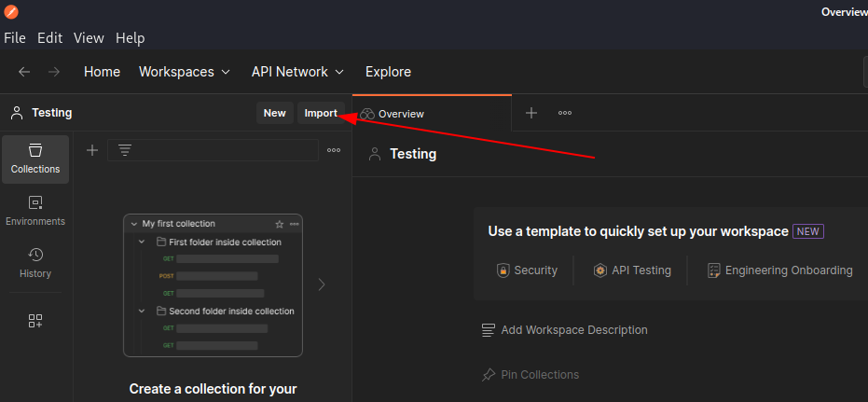Click user icon beside Testing heading
This screenshot has width=868, height=402.
pos(376,155)
